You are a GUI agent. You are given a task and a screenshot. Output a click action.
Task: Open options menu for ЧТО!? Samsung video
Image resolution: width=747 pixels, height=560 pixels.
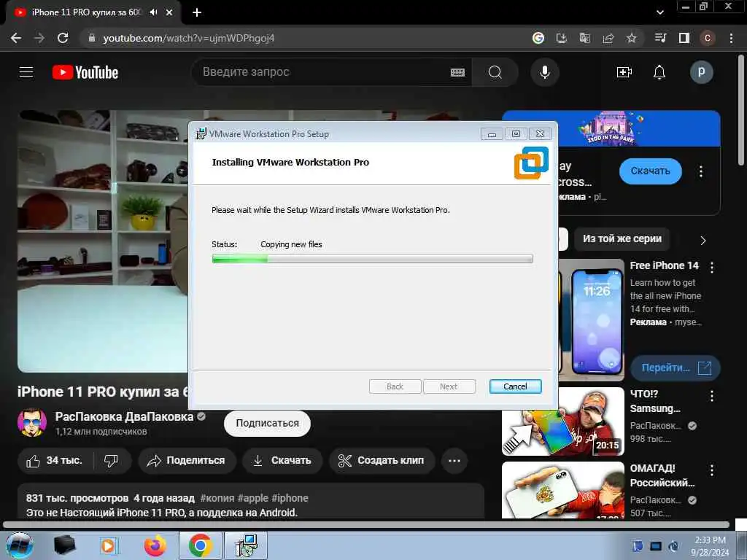(x=712, y=396)
